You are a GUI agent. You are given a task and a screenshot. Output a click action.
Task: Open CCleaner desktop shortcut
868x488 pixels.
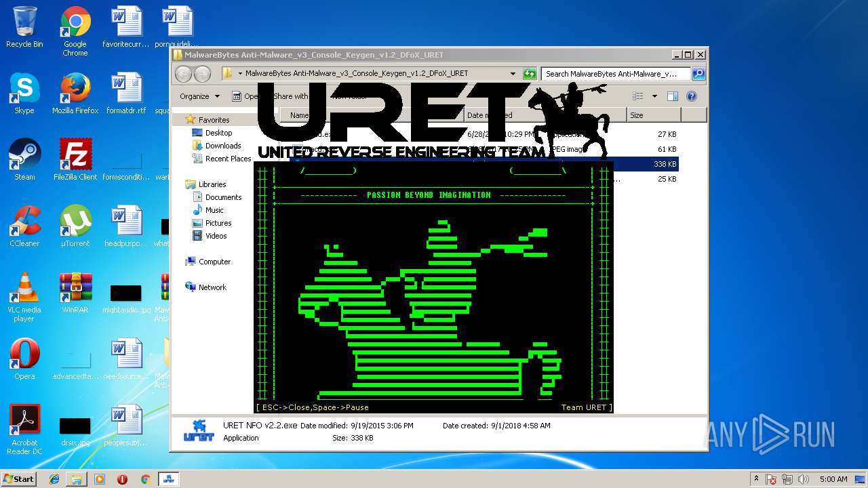(24, 226)
